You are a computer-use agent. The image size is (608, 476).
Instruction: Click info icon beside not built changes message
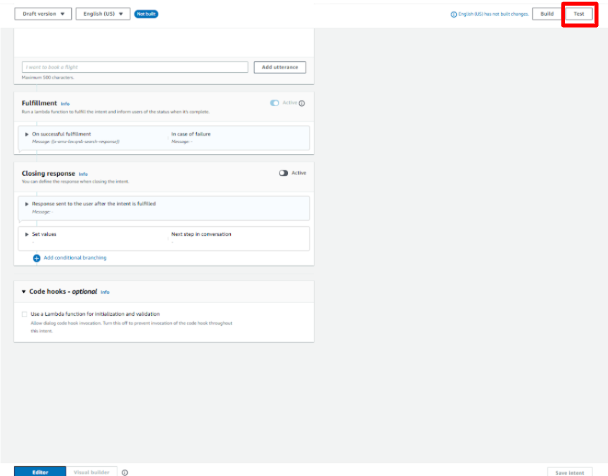453,14
